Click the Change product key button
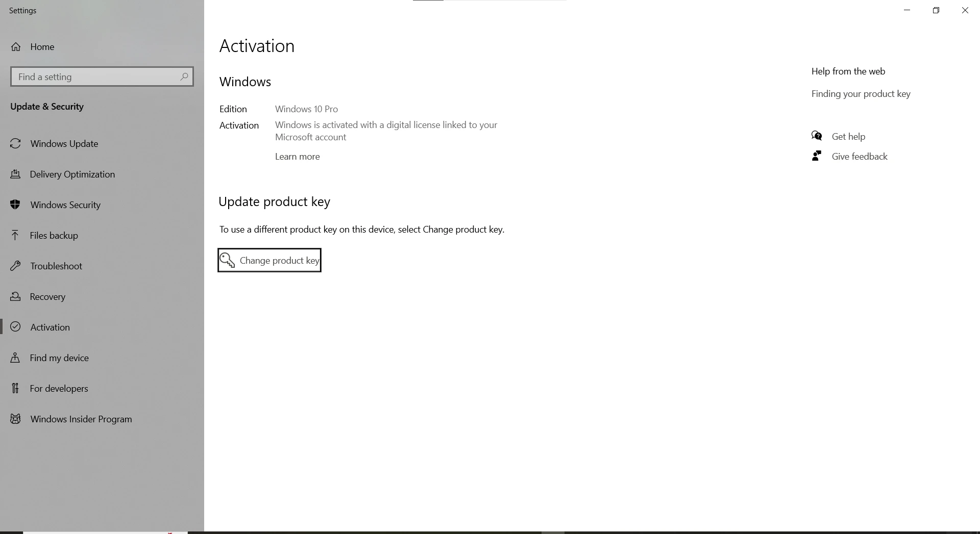 (x=269, y=260)
